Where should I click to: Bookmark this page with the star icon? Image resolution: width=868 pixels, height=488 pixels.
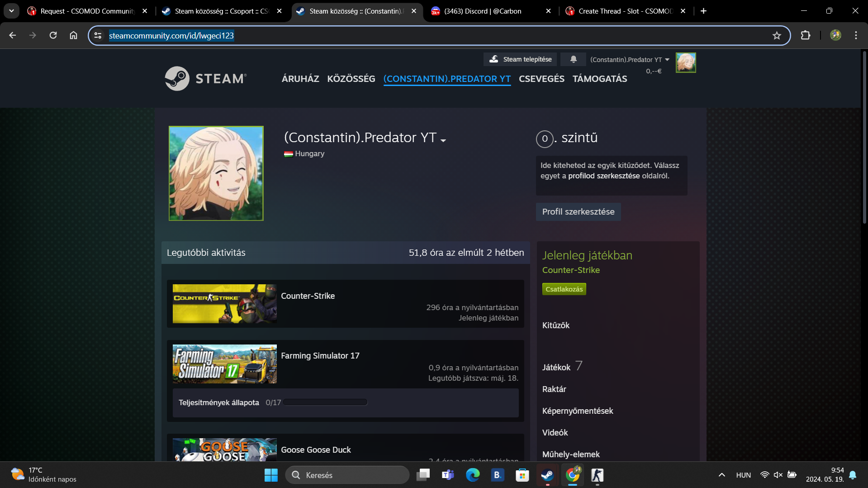(777, 35)
